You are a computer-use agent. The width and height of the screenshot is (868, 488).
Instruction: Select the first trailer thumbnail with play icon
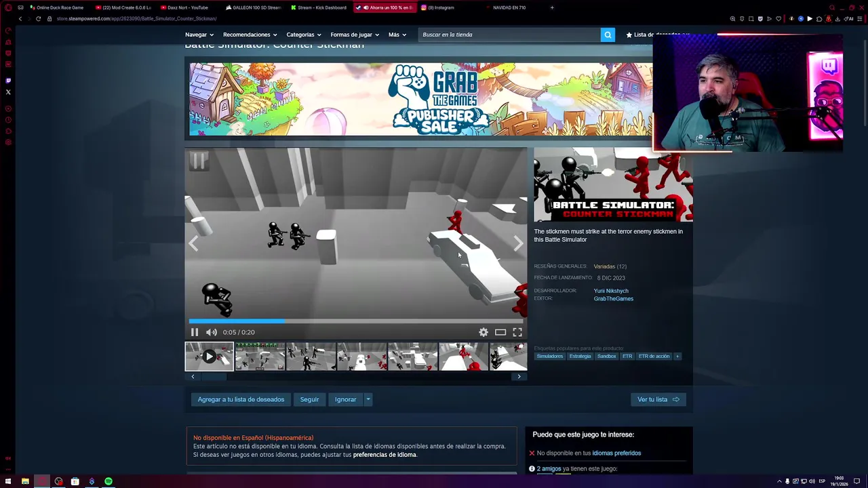tap(209, 357)
